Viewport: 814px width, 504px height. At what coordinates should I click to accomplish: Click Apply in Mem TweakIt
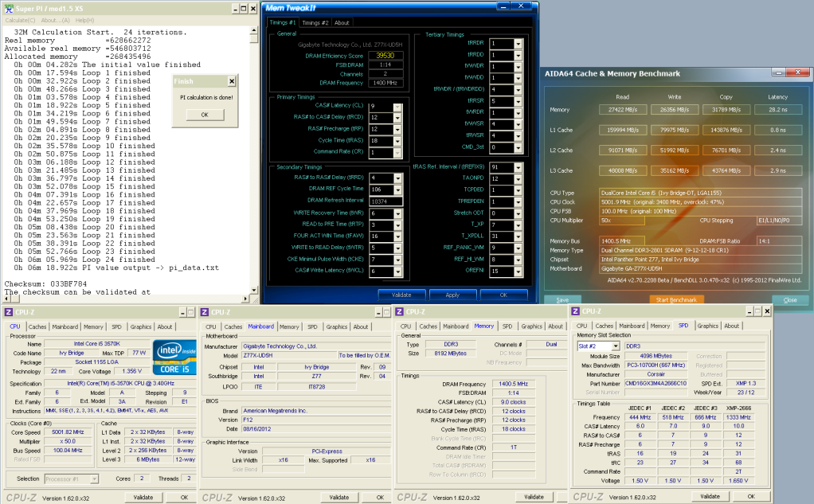[x=452, y=295]
